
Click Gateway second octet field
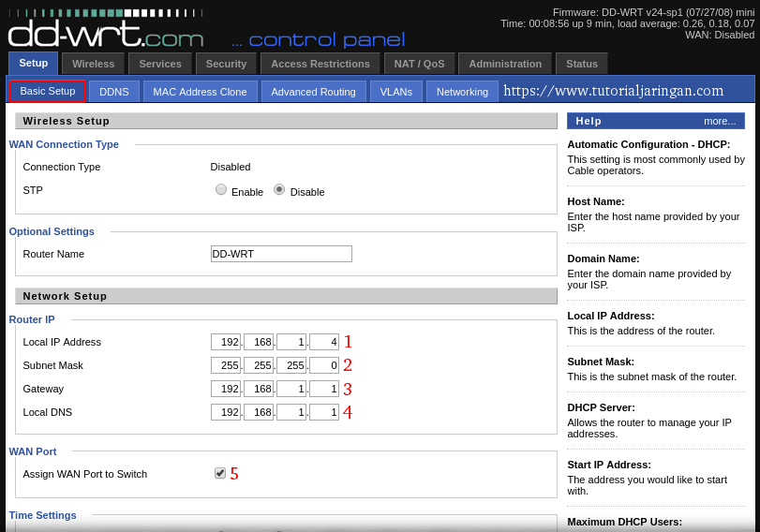coord(259,389)
